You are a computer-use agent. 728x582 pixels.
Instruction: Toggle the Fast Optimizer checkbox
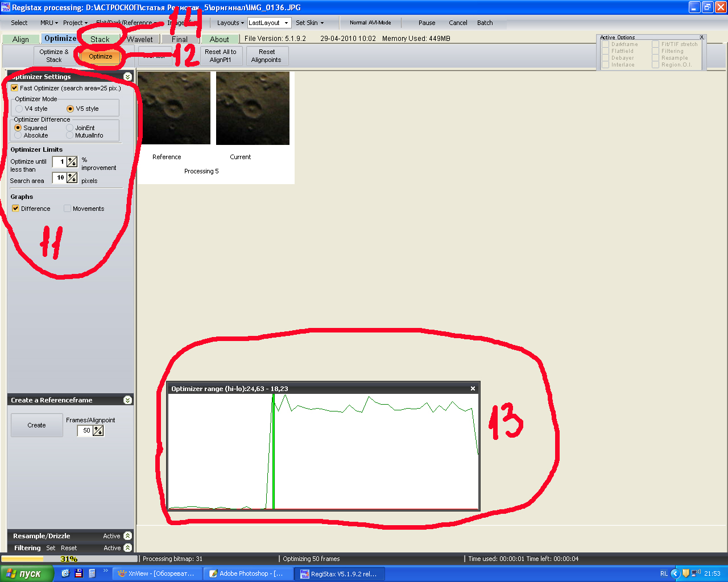15,88
